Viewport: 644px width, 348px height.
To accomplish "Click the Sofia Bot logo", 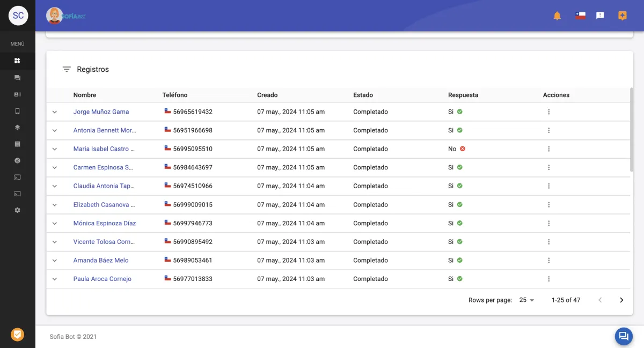I will 66,16.
